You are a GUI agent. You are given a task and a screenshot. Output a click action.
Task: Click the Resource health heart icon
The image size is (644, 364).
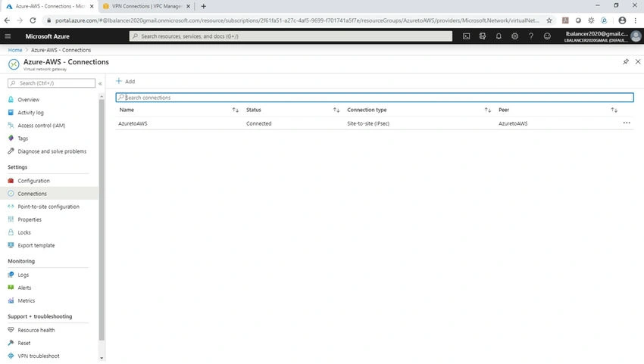point(11,330)
